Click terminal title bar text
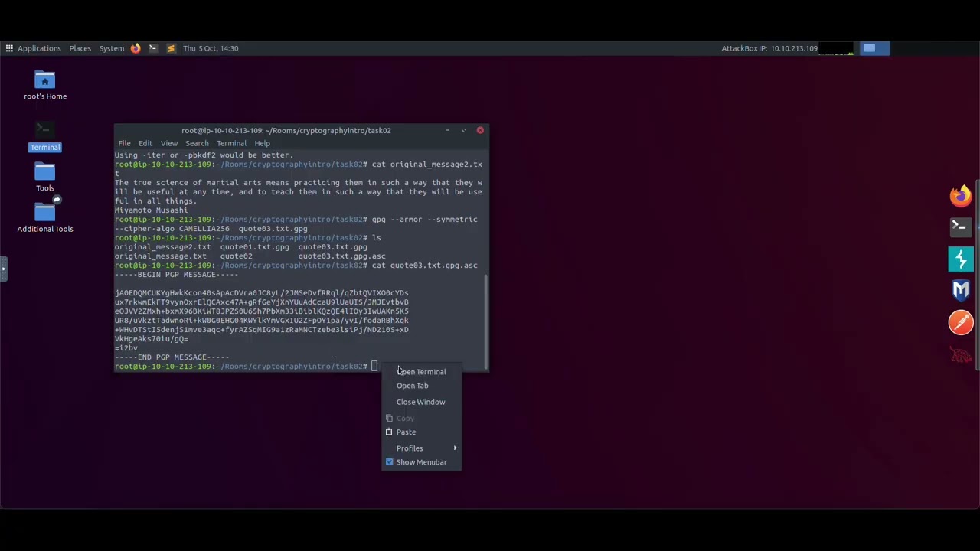Image resolution: width=980 pixels, height=551 pixels. pyautogui.click(x=286, y=130)
